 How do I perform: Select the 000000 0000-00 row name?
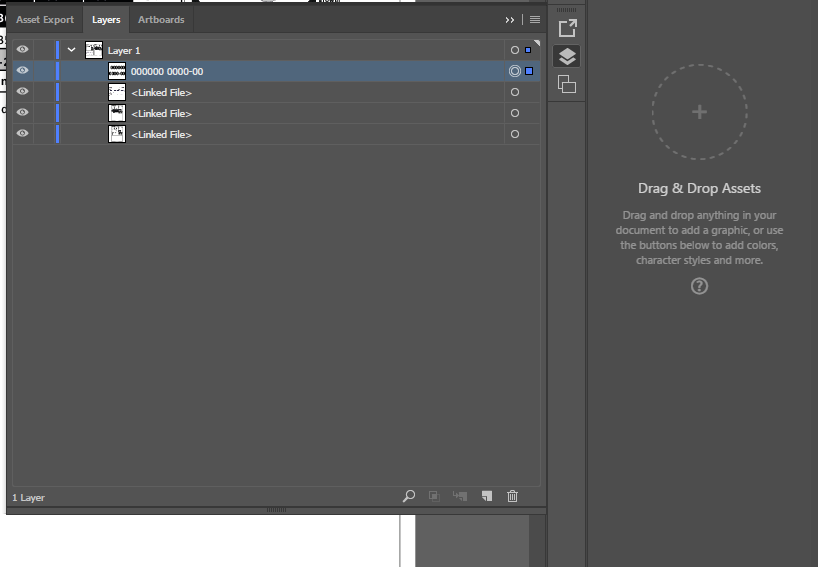(167, 71)
